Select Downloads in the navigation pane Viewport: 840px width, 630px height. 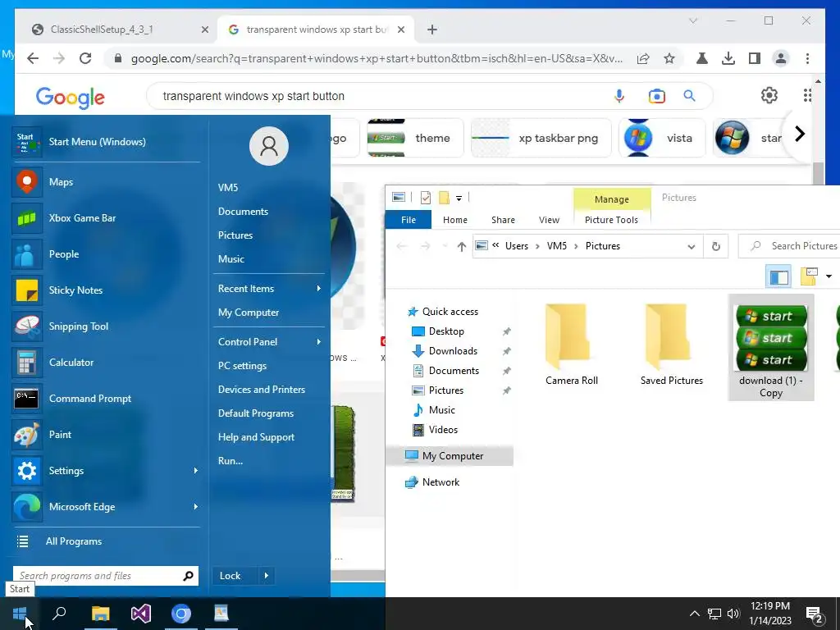pos(453,351)
